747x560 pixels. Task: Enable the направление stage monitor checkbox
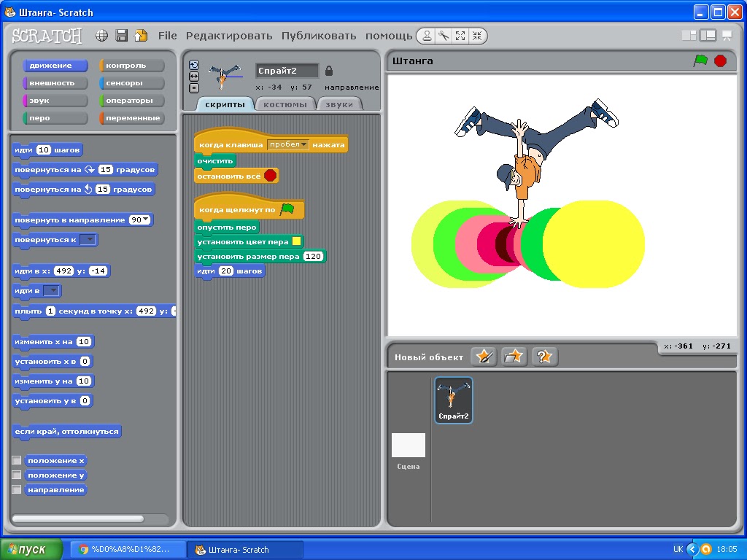pos(17,489)
